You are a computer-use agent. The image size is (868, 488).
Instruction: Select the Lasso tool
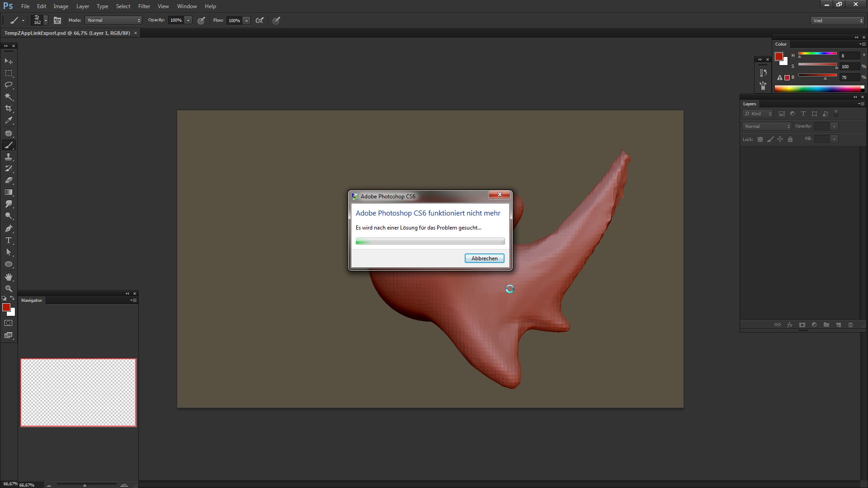tap(9, 85)
